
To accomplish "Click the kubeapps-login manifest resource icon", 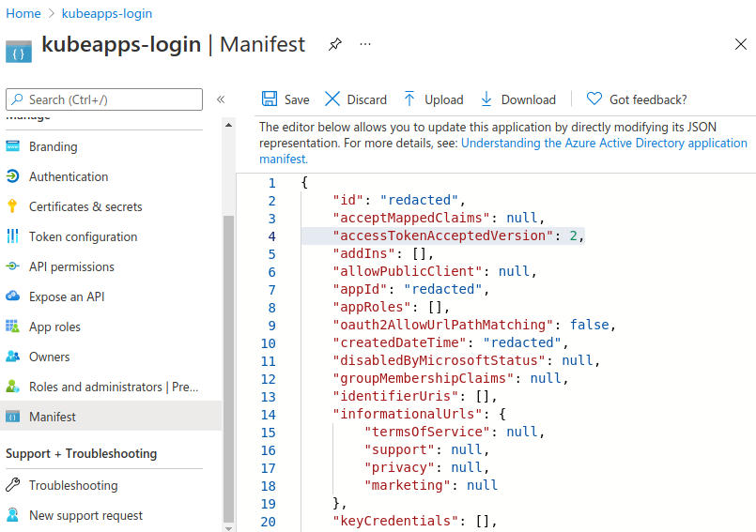I will click(19, 52).
